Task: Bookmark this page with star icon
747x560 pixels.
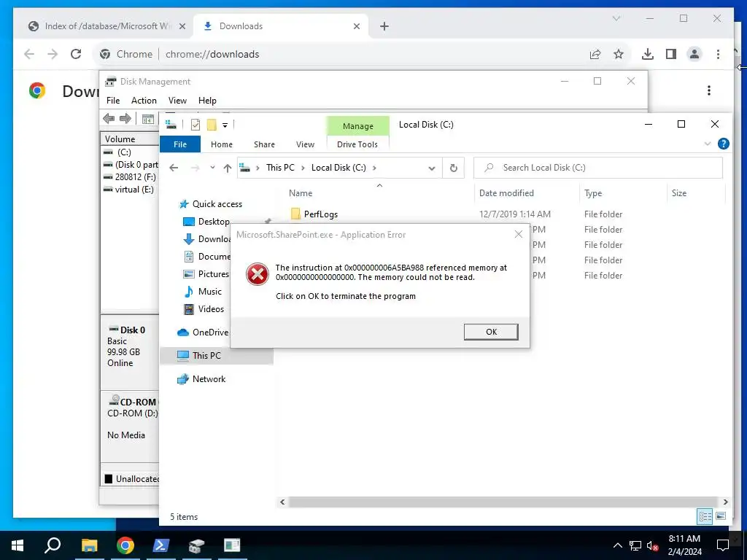Action: 619,54
